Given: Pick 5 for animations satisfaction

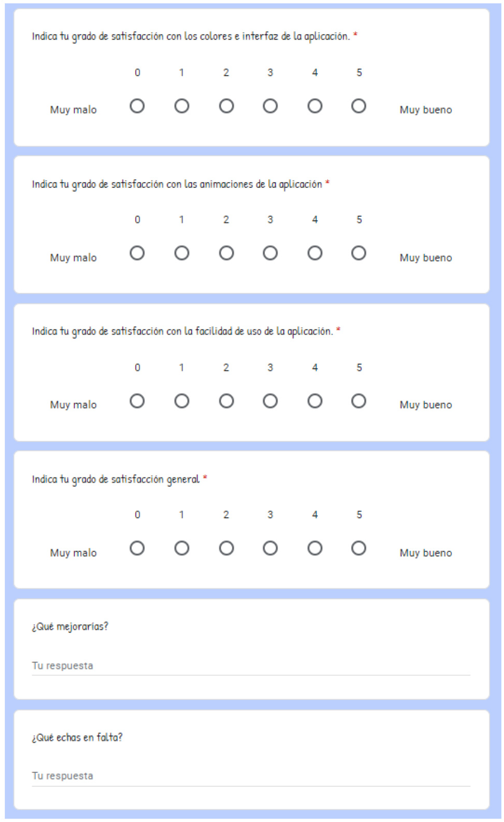Looking at the screenshot, I should 359,253.
